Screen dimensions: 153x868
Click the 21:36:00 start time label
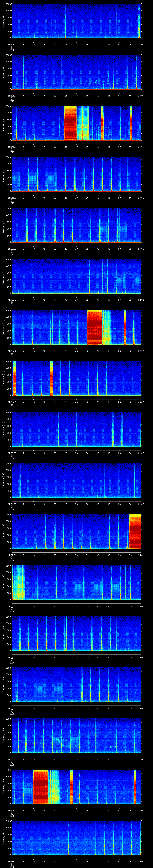[x=12, y=760]
